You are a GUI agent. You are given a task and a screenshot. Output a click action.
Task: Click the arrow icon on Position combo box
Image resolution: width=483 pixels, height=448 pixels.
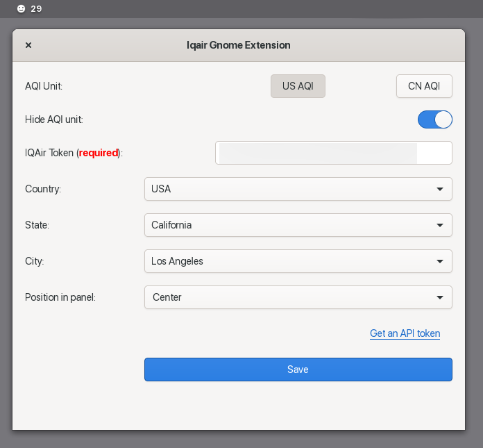click(x=440, y=297)
